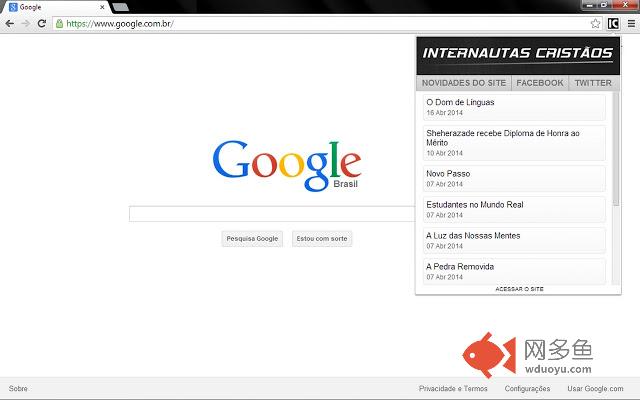The width and height of the screenshot is (640, 400).
Task: Open a new tab with the new-tab button
Action: [120, 7]
